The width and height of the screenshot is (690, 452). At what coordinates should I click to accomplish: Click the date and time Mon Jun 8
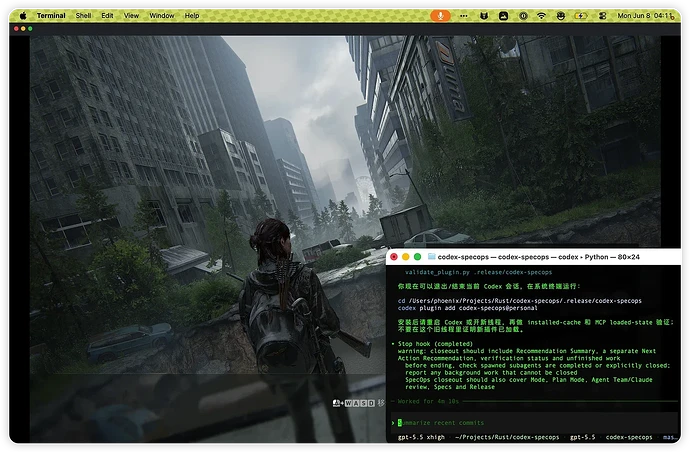pyautogui.click(x=645, y=15)
